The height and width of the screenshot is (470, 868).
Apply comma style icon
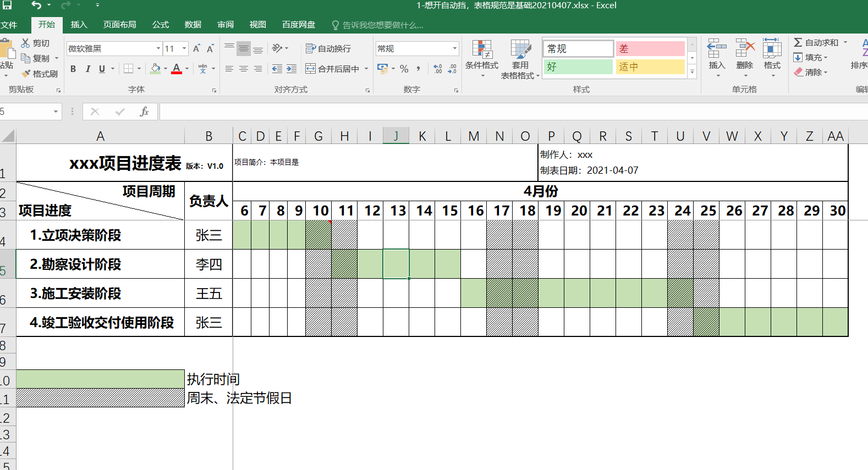419,69
